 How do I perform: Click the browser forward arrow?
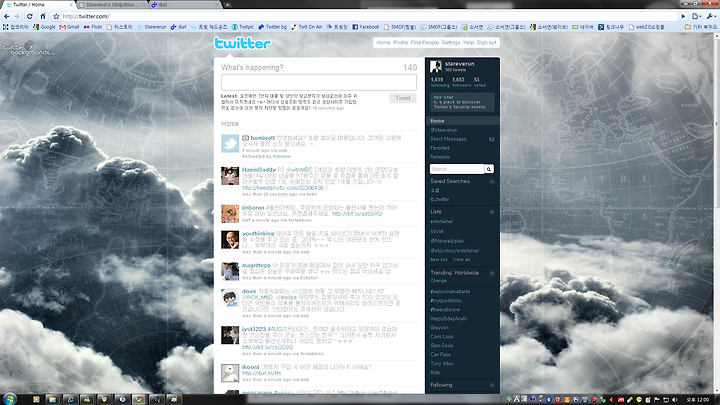[17, 16]
